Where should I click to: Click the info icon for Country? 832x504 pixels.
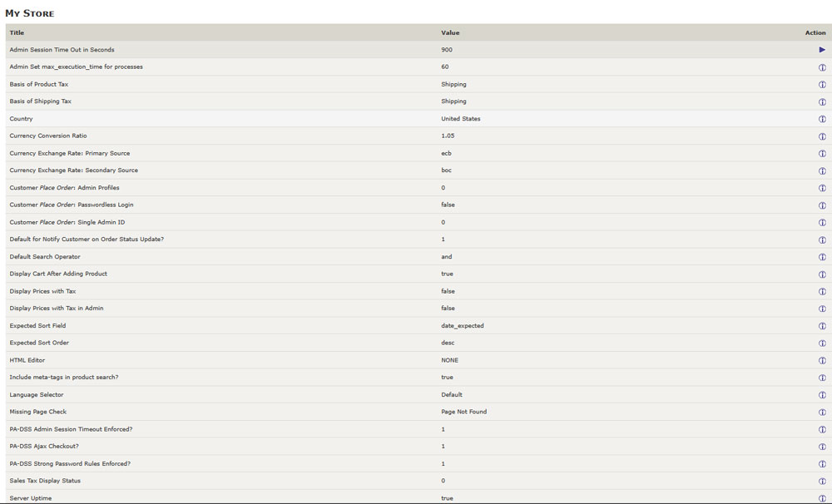coord(821,118)
